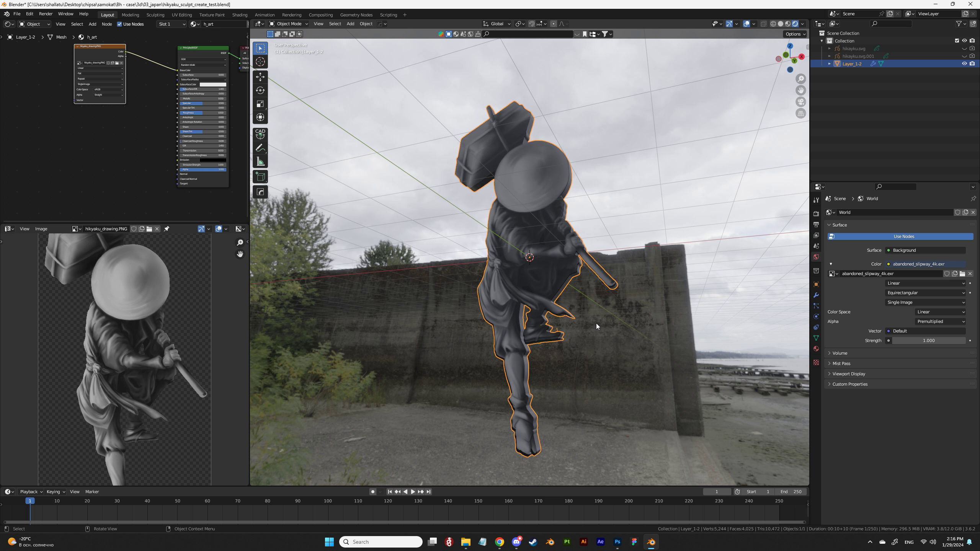Toggle Use Nodes checkbox in shader editor
Viewport: 980px width, 551px height.
tap(119, 24)
